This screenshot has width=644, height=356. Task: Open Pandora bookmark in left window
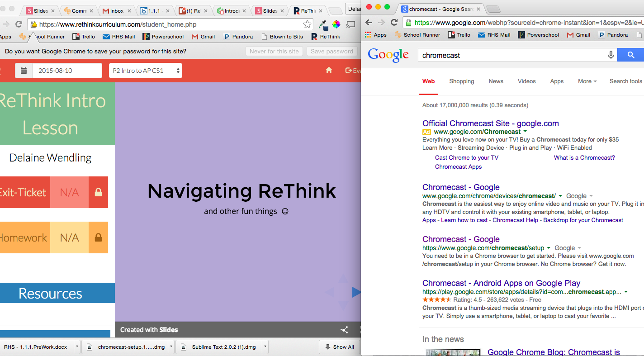238,37
